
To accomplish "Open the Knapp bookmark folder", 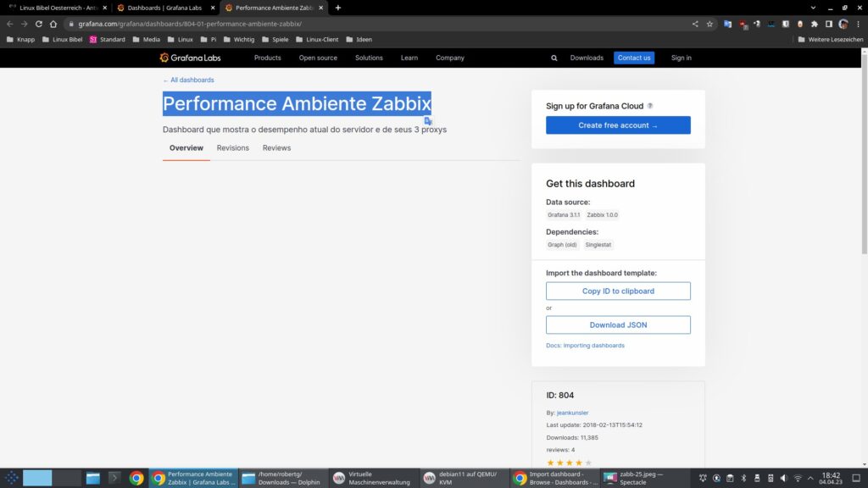I will [x=20, y=39].
